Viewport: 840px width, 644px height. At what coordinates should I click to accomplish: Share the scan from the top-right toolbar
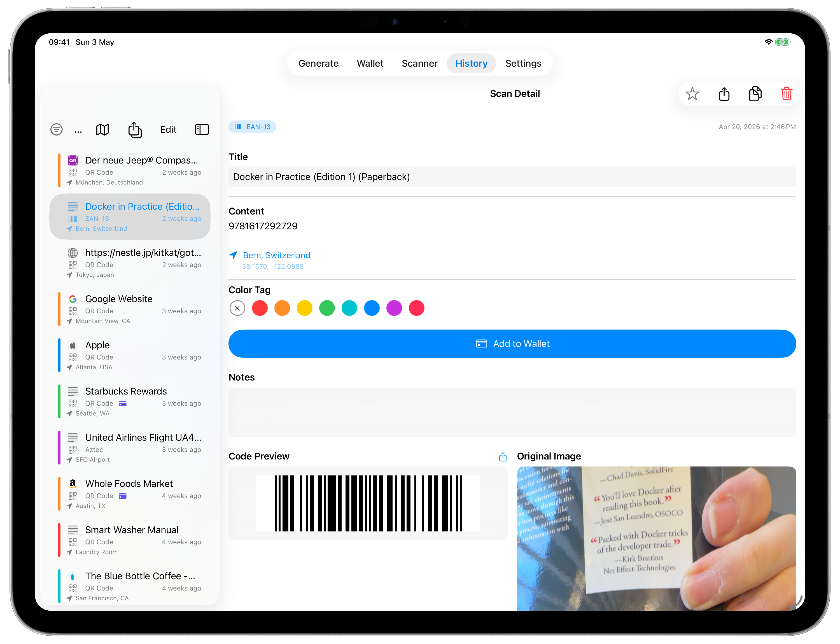(x=724, y=94)
